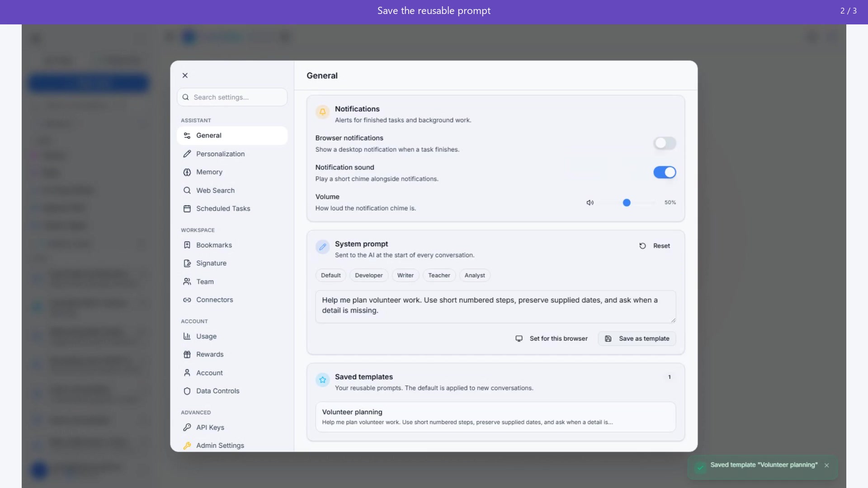The image size is (868, 488).
Task: Select the Writer prompt preset chip
Action: click(x=406, y=276)
